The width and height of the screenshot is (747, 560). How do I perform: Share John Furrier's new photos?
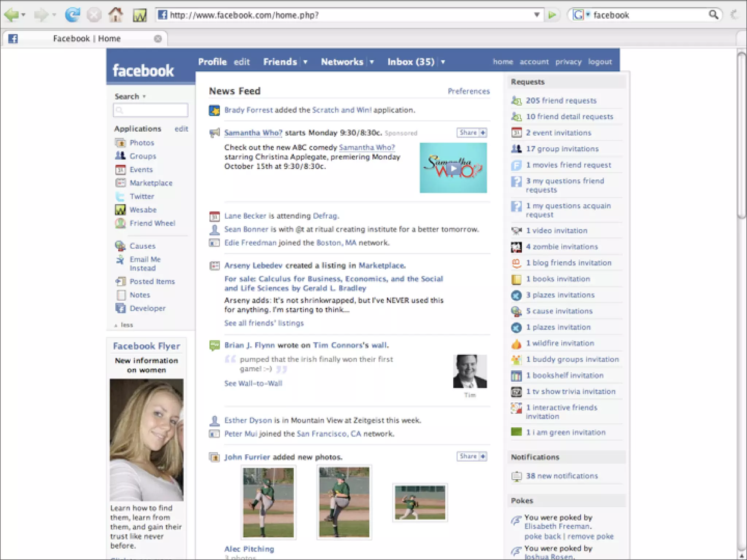(472, 456)
